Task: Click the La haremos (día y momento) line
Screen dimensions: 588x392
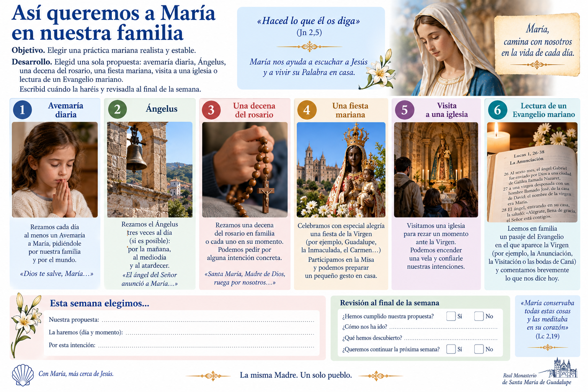Action: coord(220,333)
